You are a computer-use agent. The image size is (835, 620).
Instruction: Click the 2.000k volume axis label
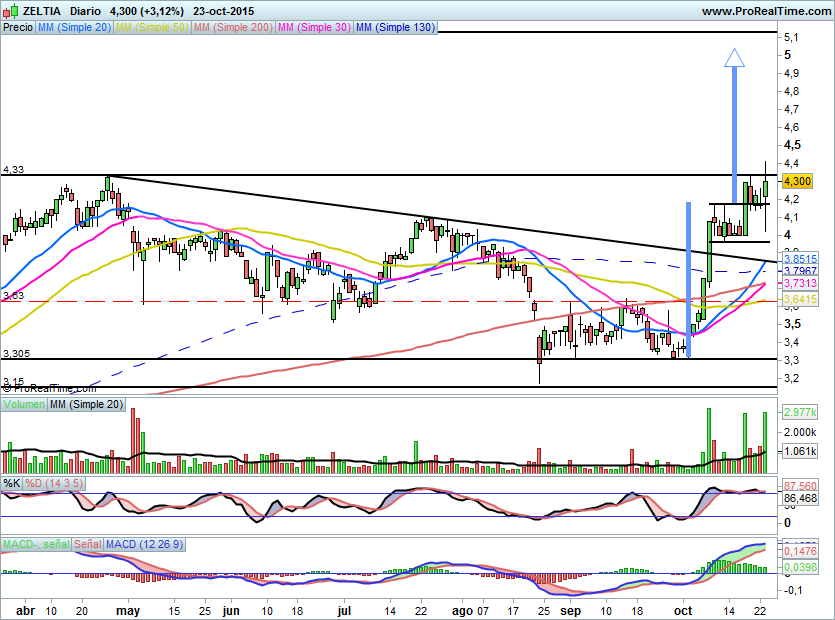pos(800,432)
